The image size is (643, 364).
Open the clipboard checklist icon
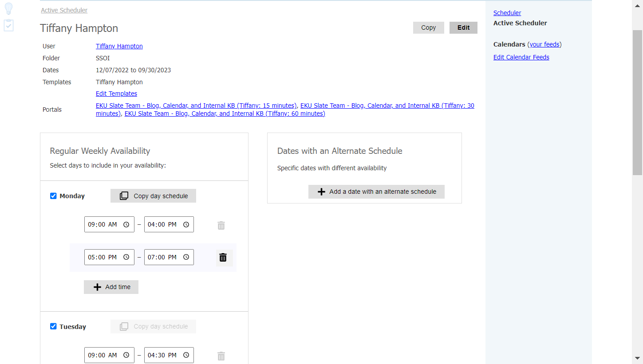[8, 25]
